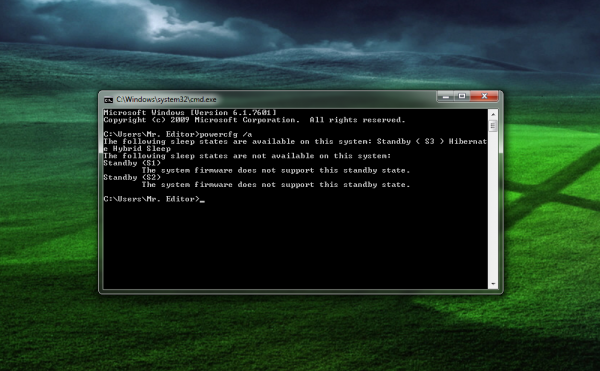Click the 'Standby (S2)' line
600x371 pixels.
pos(132,177)
